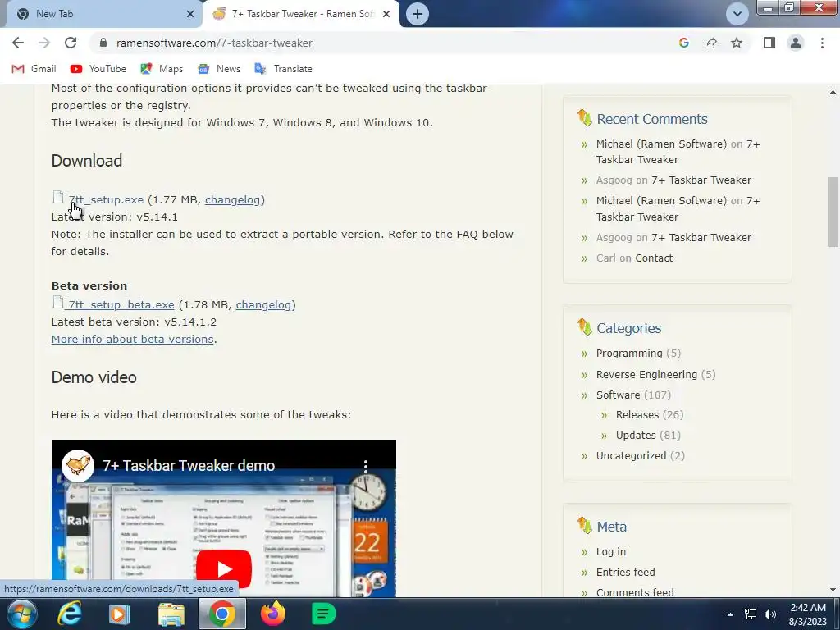Image resolution: width=840 pixels, height=630 pixels.
Task: Launch Internet Explorer from taskbar
Action: coord(70,614)
